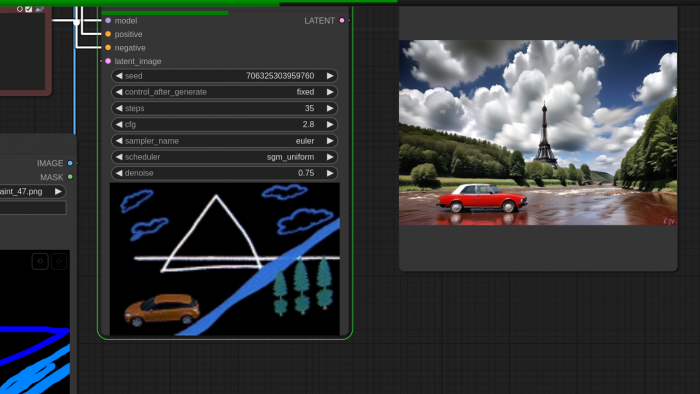Click the generated Eiffel Tower output image
Screen dimensions: 700x394
[538, 133]
